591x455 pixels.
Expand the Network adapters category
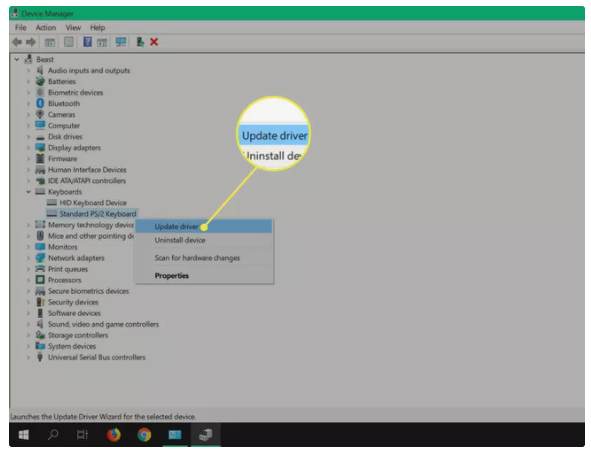click(28, 258)
